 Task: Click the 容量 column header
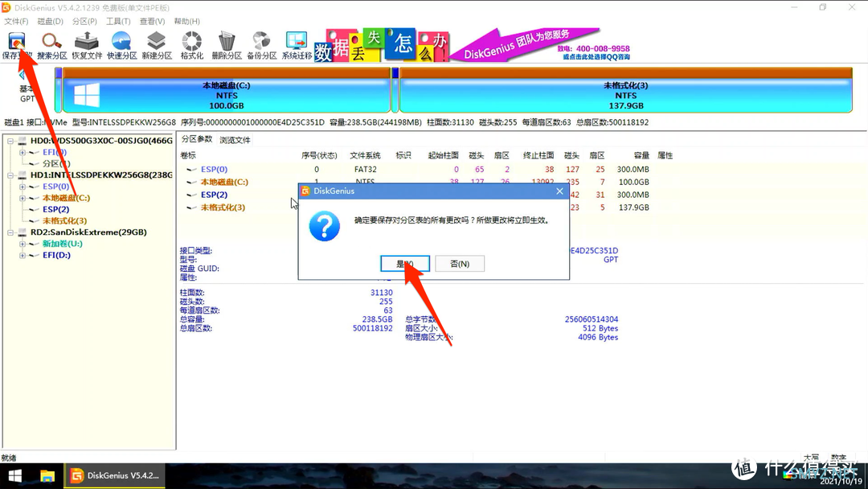[x=641, y=155]
